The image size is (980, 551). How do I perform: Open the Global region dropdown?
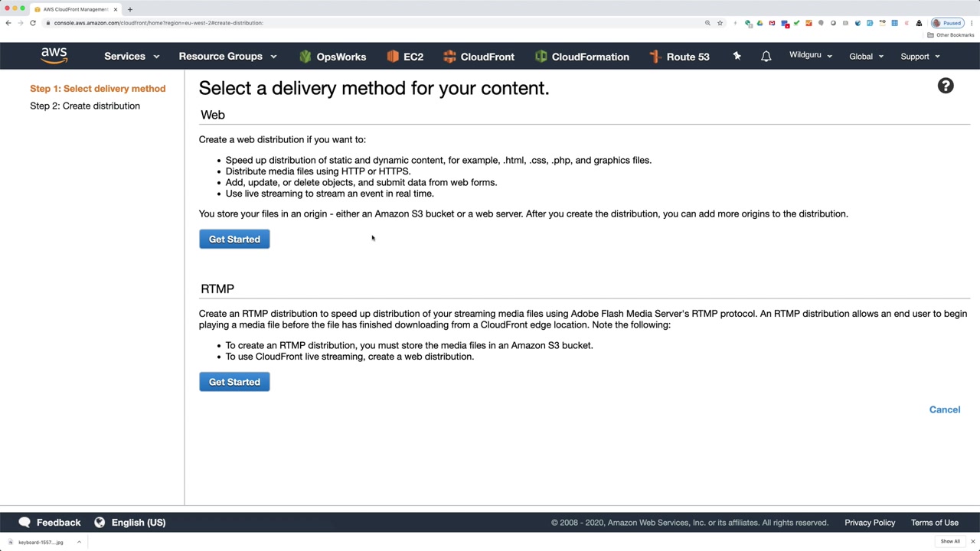tap(866, 57)
